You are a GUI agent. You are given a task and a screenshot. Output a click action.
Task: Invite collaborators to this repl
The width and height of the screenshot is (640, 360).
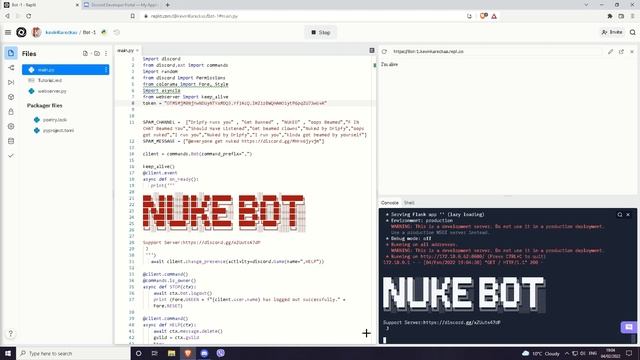(612, 32)
